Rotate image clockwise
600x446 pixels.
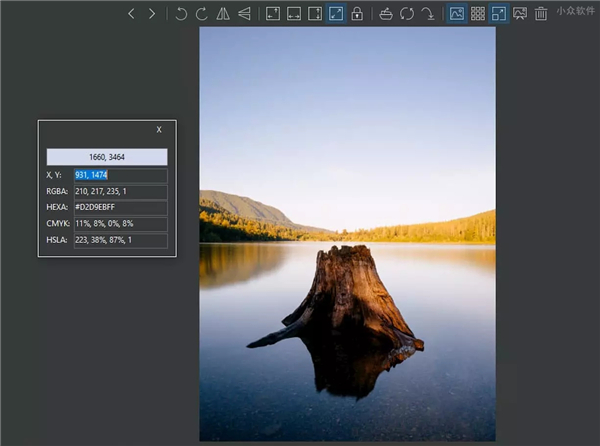(202, 14)
